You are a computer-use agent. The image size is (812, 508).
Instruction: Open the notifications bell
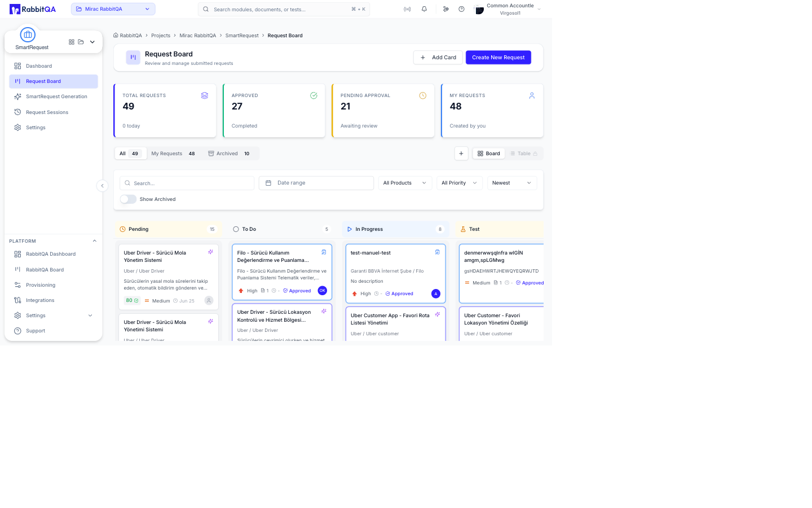(x=424, y=9)
